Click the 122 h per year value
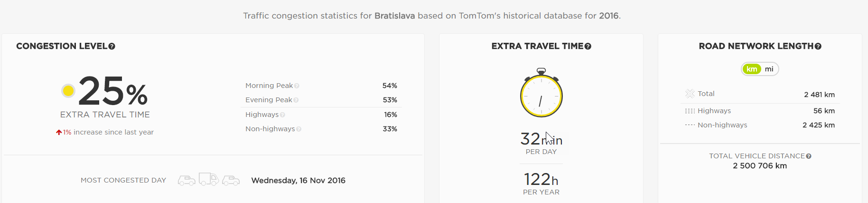 [541, 180]
